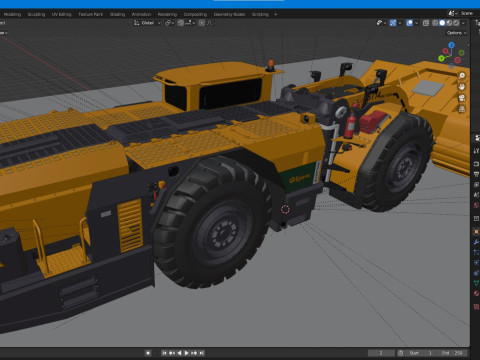Align the view to the X axis gizmo
The height and width of the screenshot is (360, 480).
click(445, 51)
